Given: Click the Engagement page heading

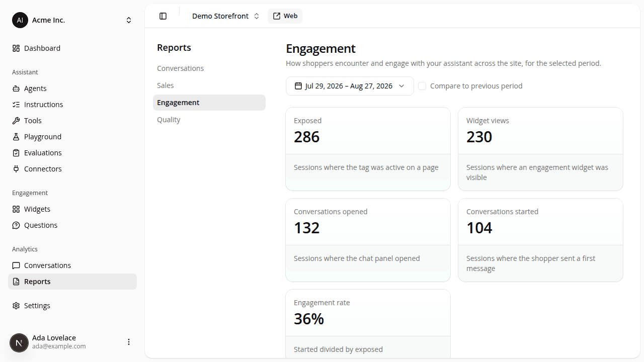Looking at the screenshot, I should pyautogui.click(x=320, y=48).
